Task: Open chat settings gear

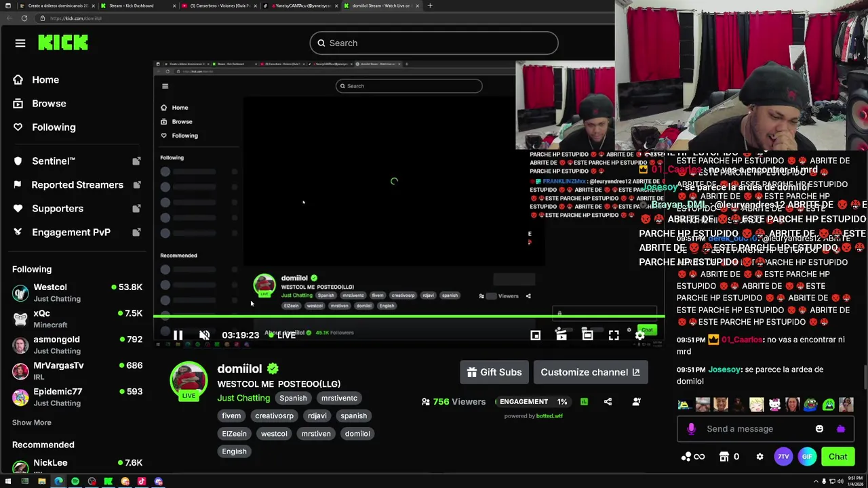Action: pyautogui.click(x=759, y=457)
